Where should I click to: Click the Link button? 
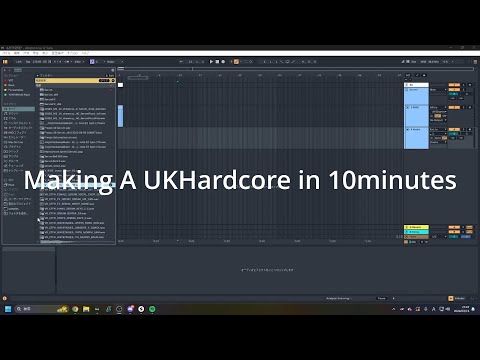tap(19, 62)
